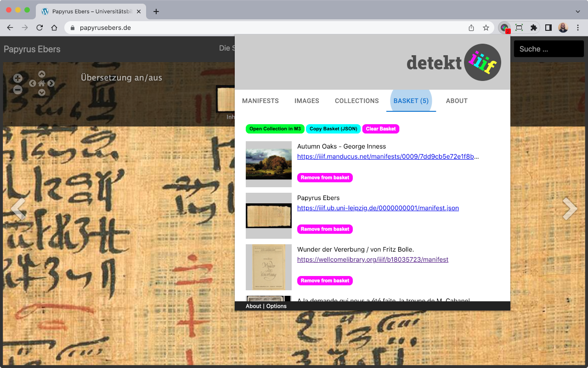Switch to the MANIFESTS tab
The height and width of the screenshot is (368, 588).
pyautogui.click(x=260, y=101)
